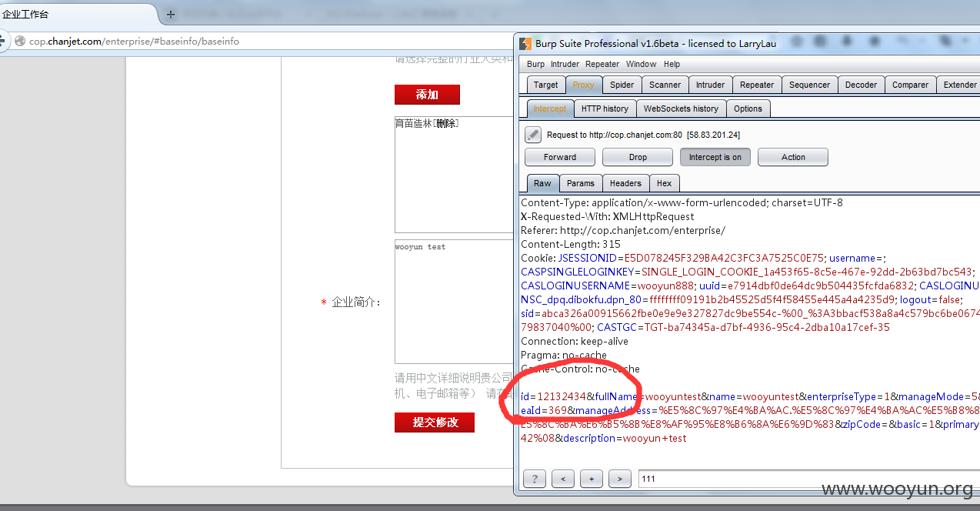The width and height of the screenshot is (980, 511).
Task: Click the pencil edit-comment icon in Burp
Action: pos(533,135)
